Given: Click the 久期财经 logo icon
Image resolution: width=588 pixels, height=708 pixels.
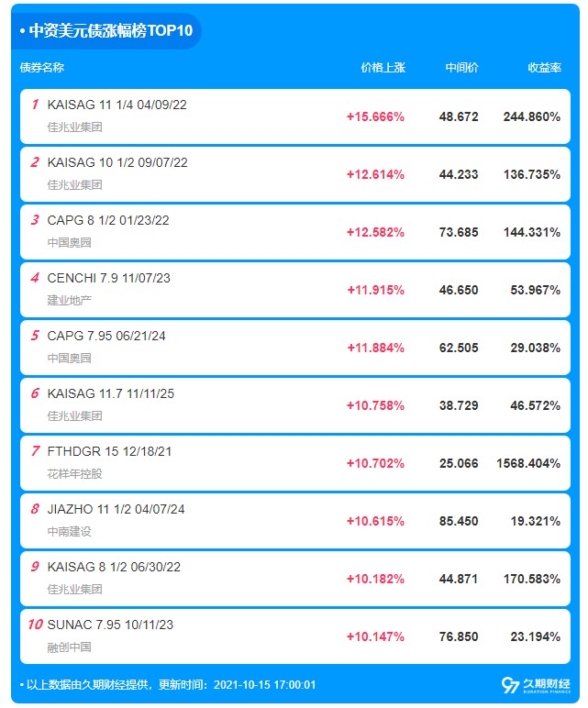Looking at the screenshot, I should point(511,684).
